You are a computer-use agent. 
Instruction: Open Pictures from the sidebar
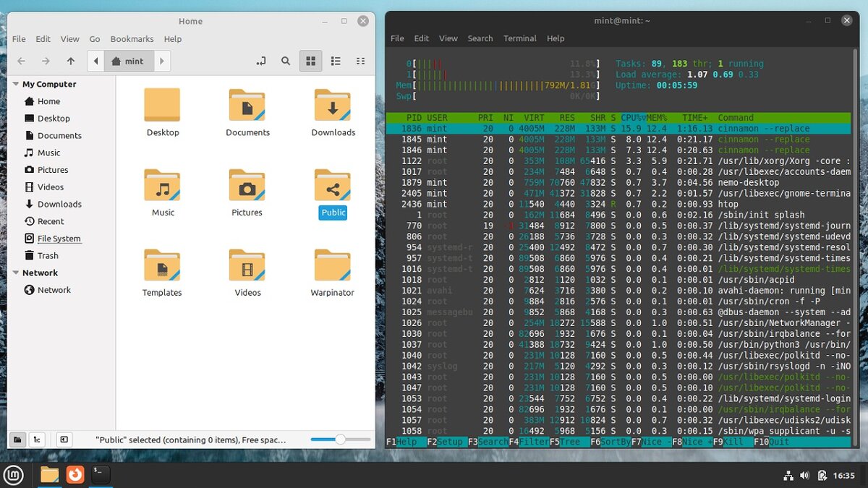[x=53, y=170]
